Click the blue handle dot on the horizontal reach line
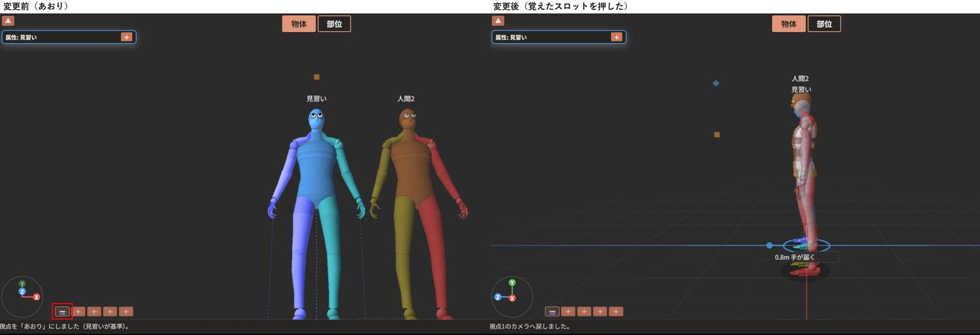This screenshot has height=335, width=980. tap(769, 246)
